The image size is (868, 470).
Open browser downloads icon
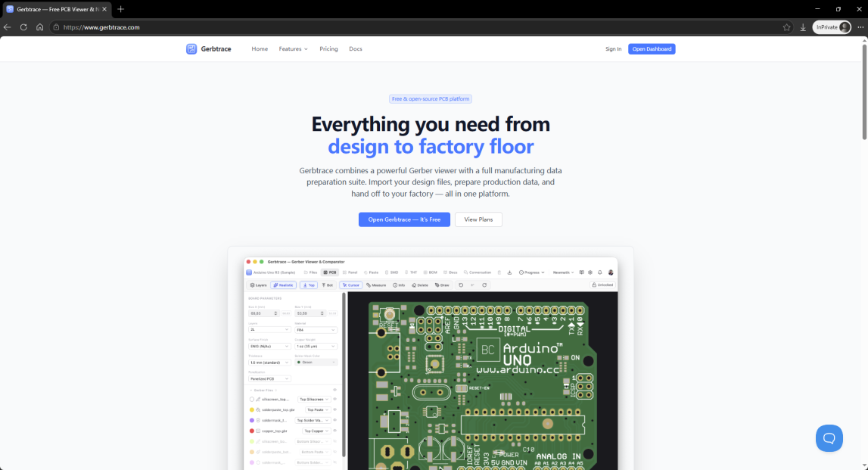[803, 27]
